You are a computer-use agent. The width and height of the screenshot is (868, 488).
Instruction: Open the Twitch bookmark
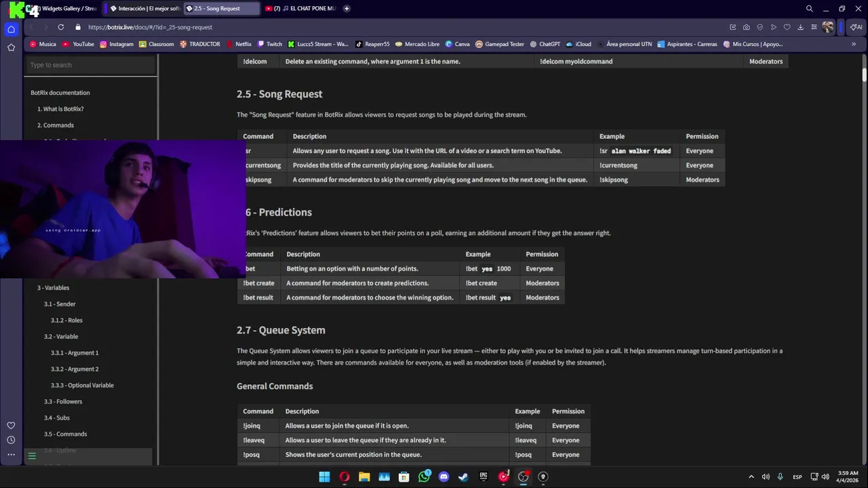point(269,44)
